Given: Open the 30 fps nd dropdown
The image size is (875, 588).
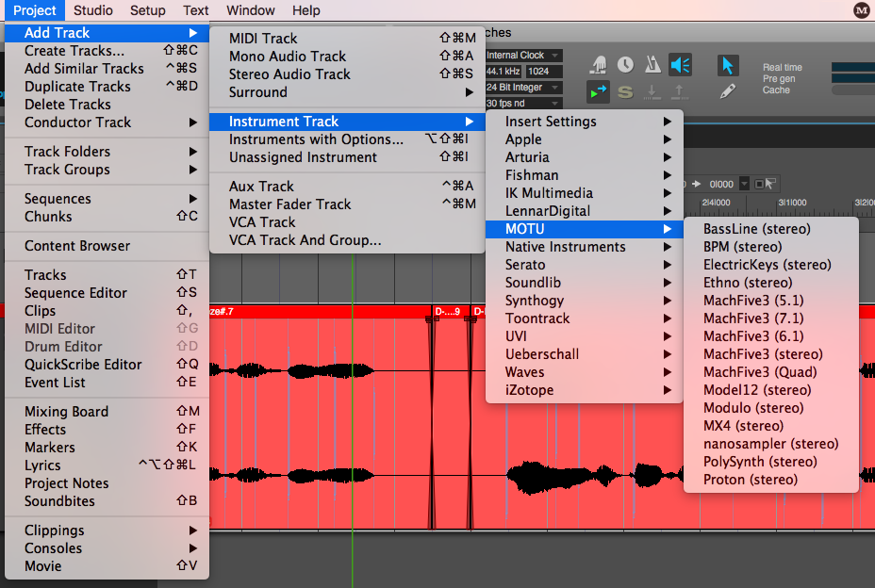Looking at the screenshot, I should point(523,104).
